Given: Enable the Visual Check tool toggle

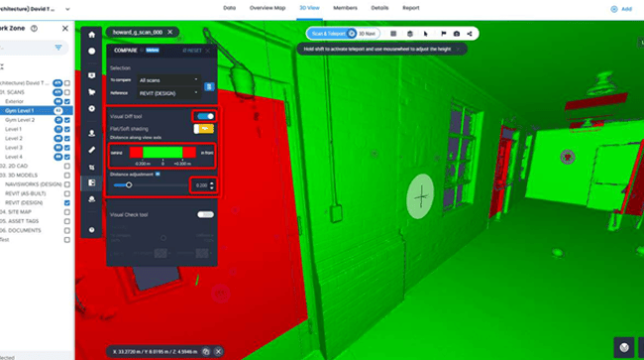Looking at the screenshot, I should (x=205, y=214).
